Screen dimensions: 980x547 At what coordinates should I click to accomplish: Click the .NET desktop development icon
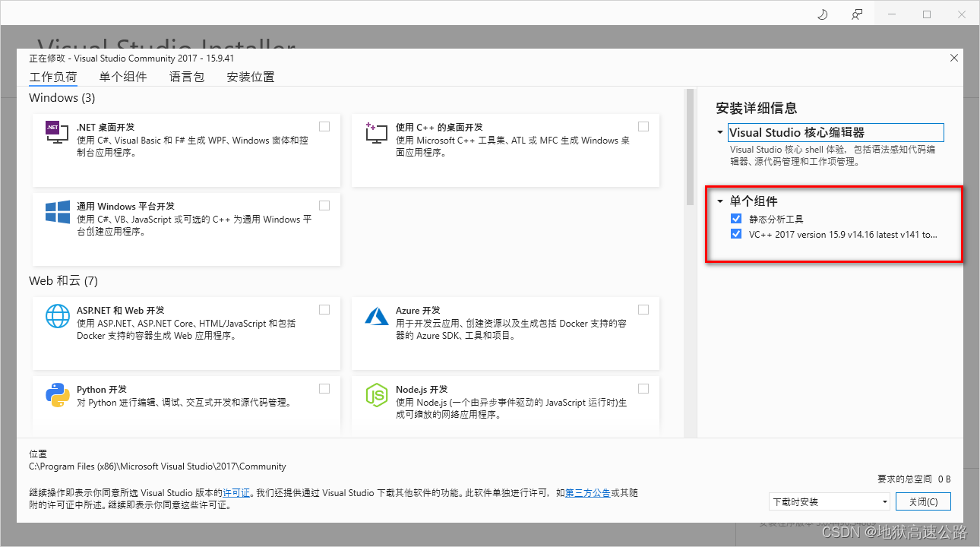click(58, 134)
